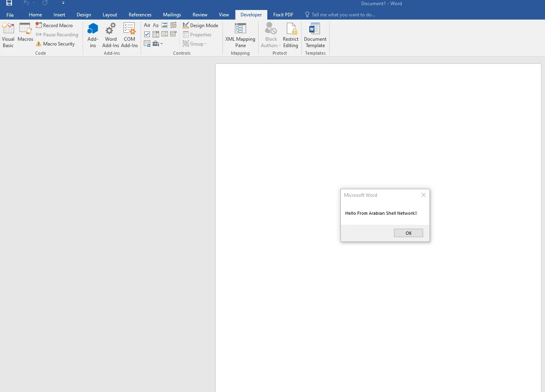Screen dimensions: 545x392
Task: Switch to the References tab
Action: pyautogui.click(x=140, y=15)
